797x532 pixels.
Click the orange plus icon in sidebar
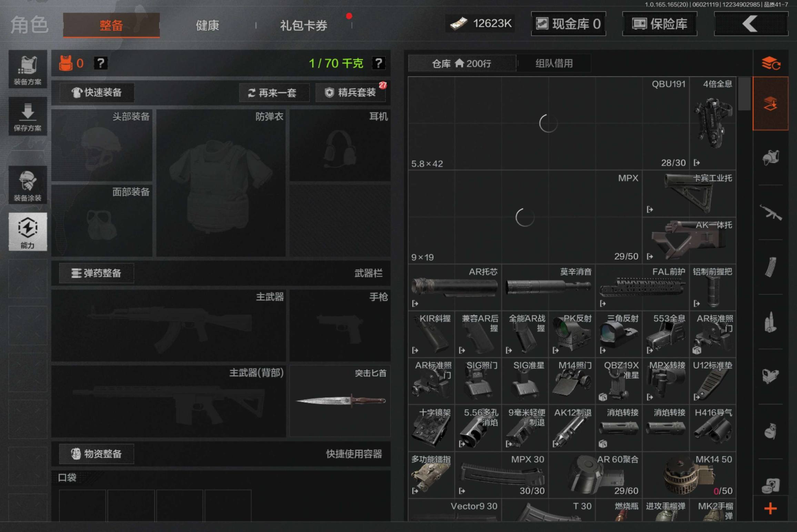tap(770, 508)
